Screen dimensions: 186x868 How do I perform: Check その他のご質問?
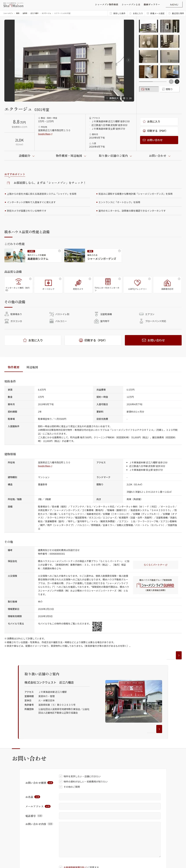(60, 787)
